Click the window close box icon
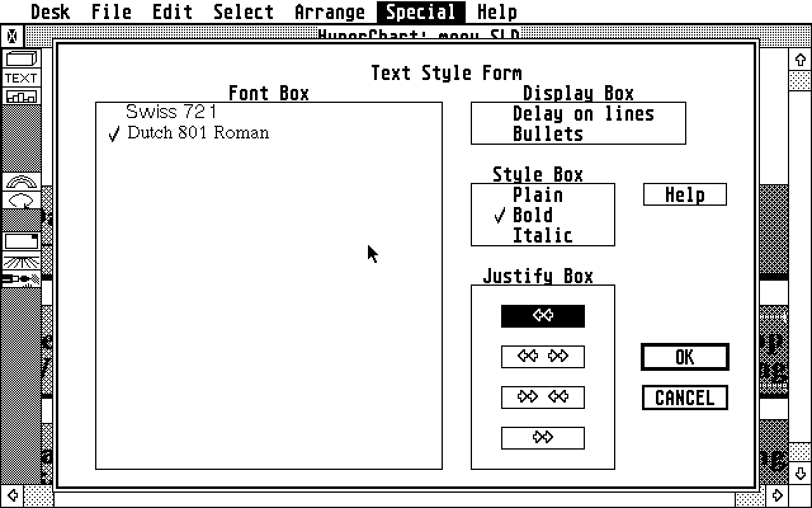Image resolution: width=812 pixels, height=508 pixels. point(11,35)
